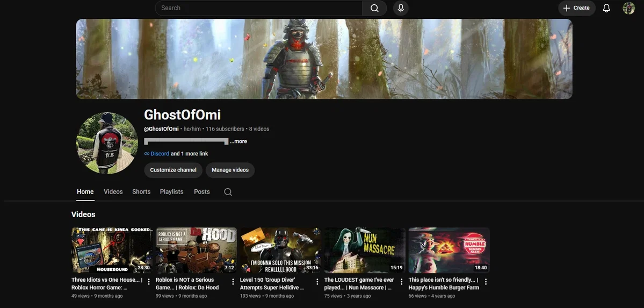
Task: Open the Super Helldive video thumbnail
Action: 280,250
